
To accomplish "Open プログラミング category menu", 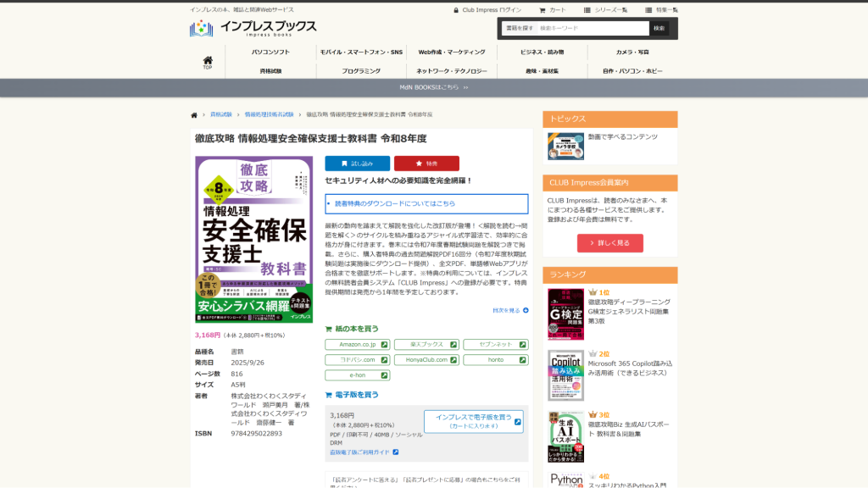I will tap(361, 71).
